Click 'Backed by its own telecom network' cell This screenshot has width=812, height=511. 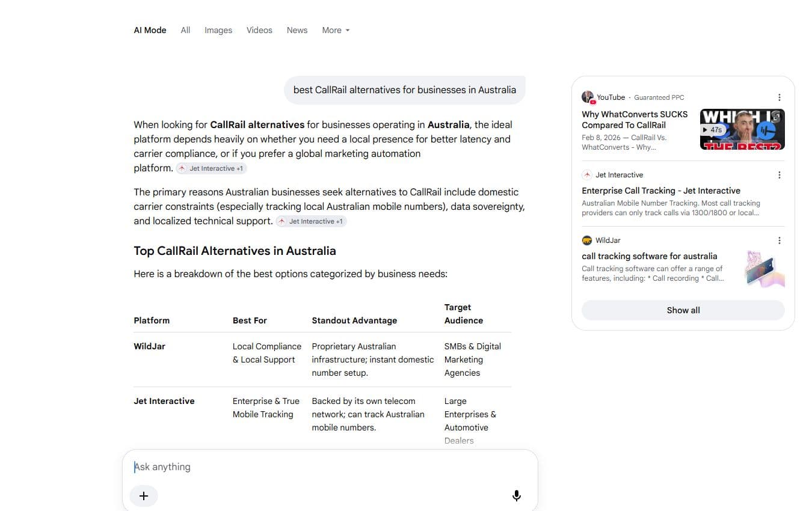point(368,414)
